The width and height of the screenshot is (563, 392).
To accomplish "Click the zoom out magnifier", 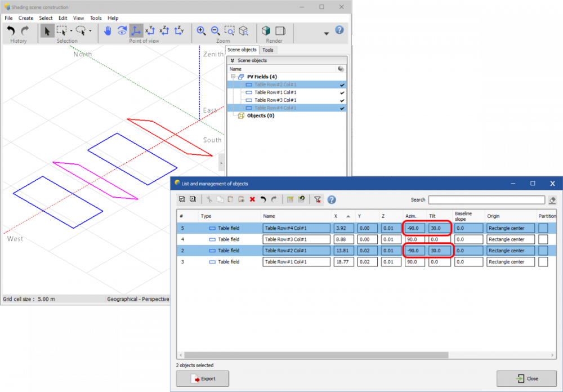I will 215,31.
